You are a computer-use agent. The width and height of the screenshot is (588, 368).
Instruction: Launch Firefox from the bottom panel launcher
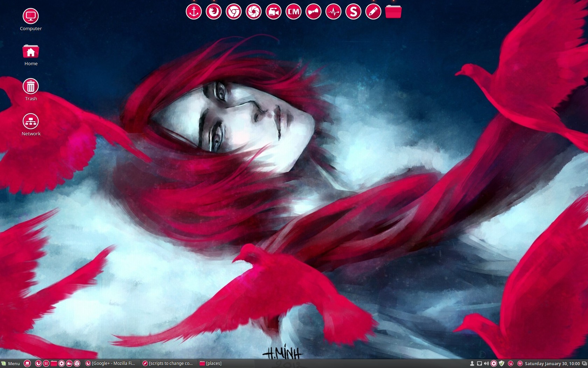(38, 363)
